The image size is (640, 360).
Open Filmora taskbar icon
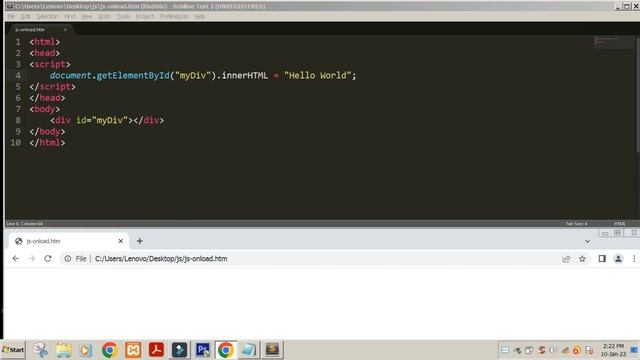pos(179,350)
